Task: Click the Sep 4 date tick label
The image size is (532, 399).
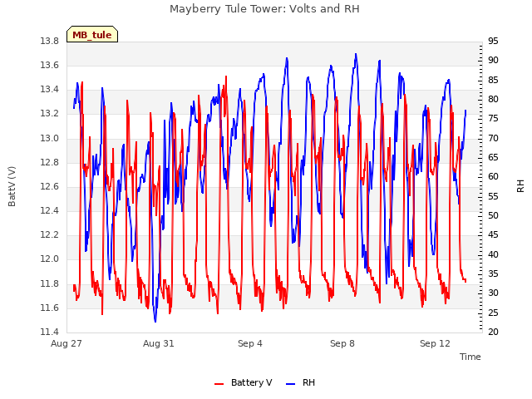Action: tap(250, 343)
